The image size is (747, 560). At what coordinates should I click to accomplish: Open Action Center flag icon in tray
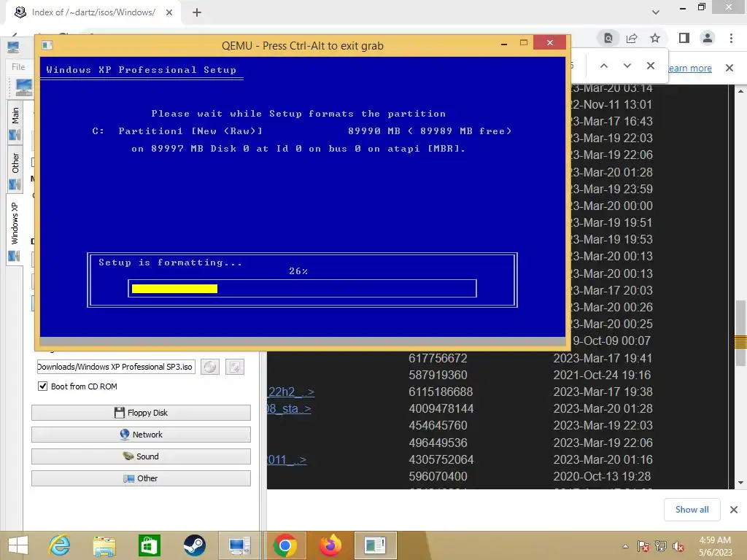[x=643, y=546]
